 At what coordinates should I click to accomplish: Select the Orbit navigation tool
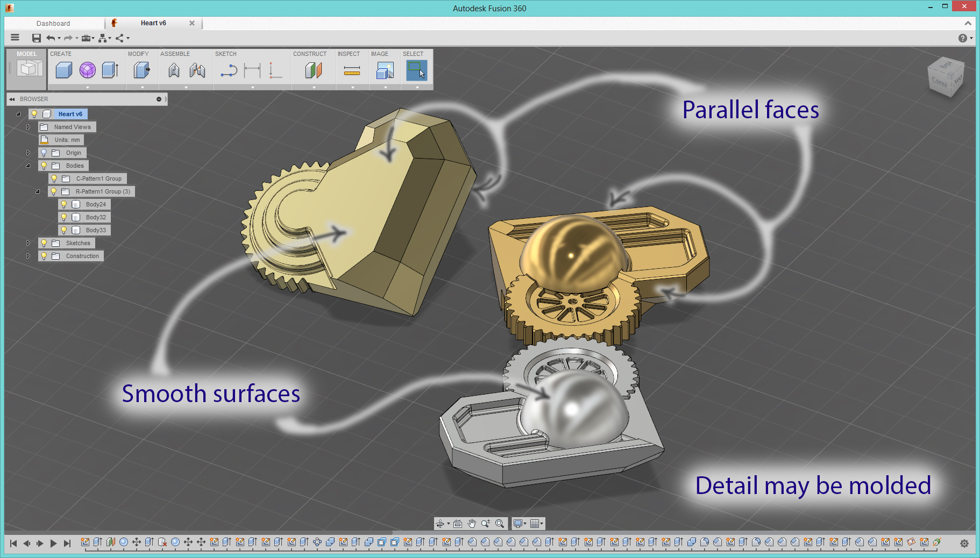(x=440, y=524)
